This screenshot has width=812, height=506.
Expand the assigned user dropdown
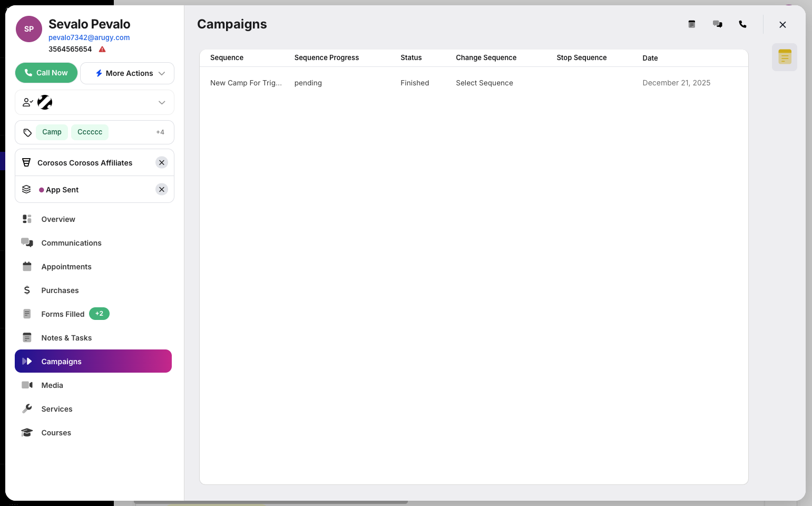click(162, 103)
